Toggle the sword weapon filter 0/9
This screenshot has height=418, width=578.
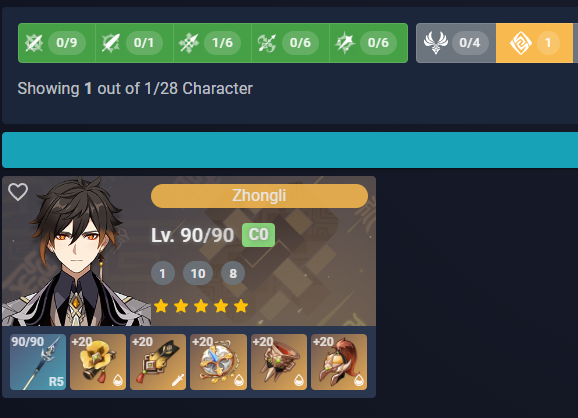coord(57,43)
